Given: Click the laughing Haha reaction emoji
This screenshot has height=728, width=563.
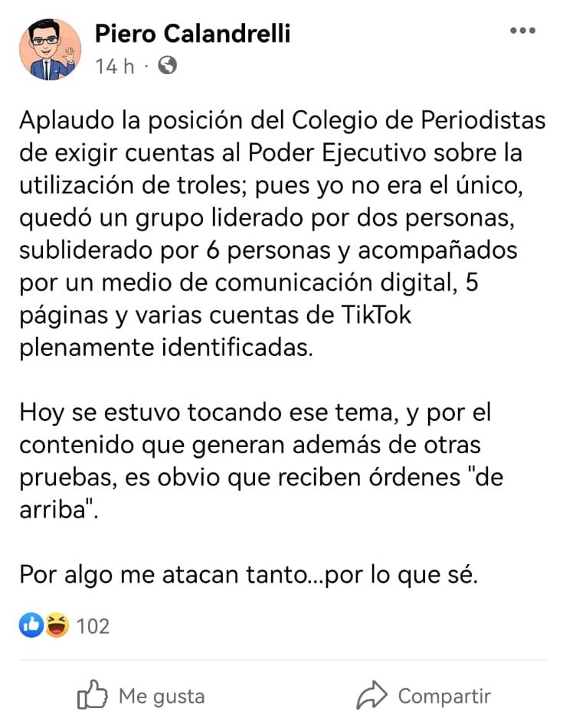Looking at the screenshot, I should click(x=56, y=625).
